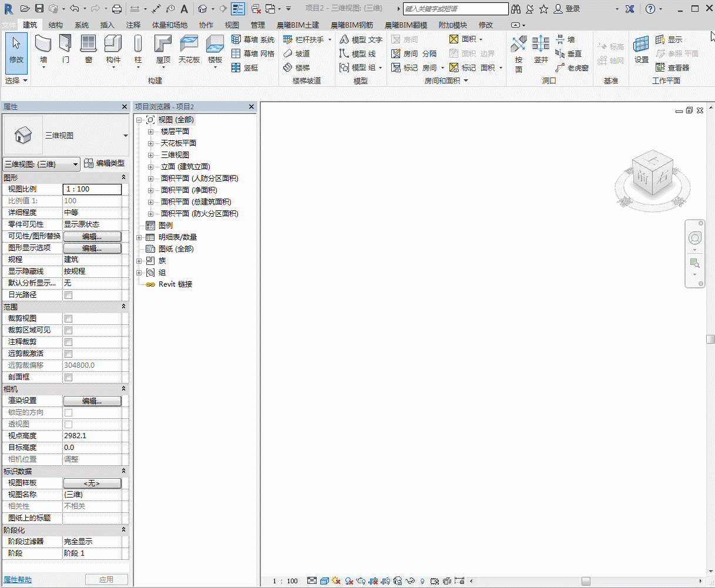Open the 三维视图: {三维} instance dropdown
Screen dimensions: 715x588
[41, 164]
